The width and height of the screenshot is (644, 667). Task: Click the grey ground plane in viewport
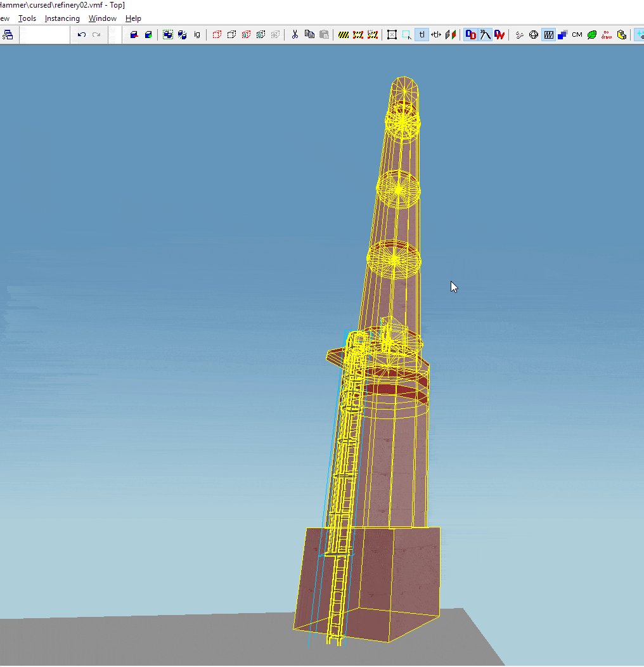170,640
